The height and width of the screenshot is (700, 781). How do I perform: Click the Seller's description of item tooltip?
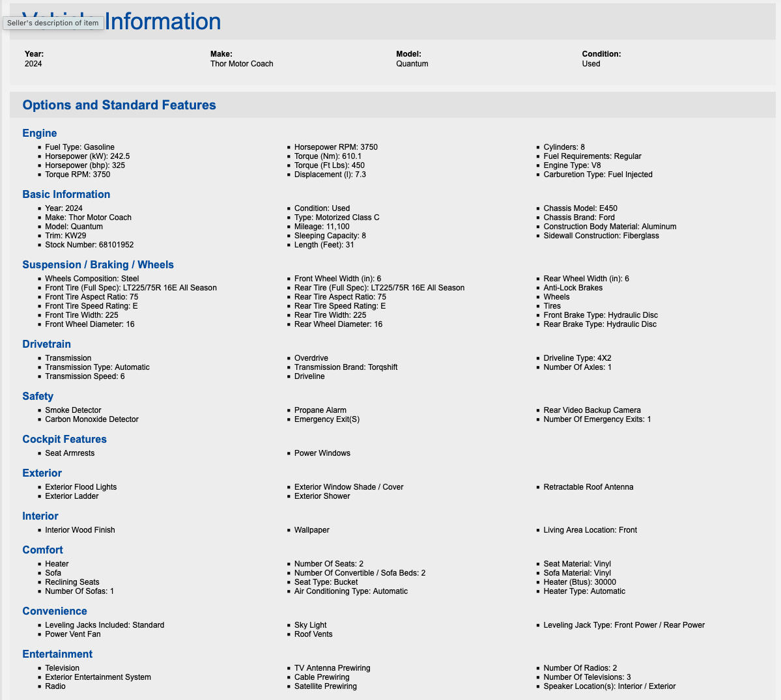[x=53, y=23]
